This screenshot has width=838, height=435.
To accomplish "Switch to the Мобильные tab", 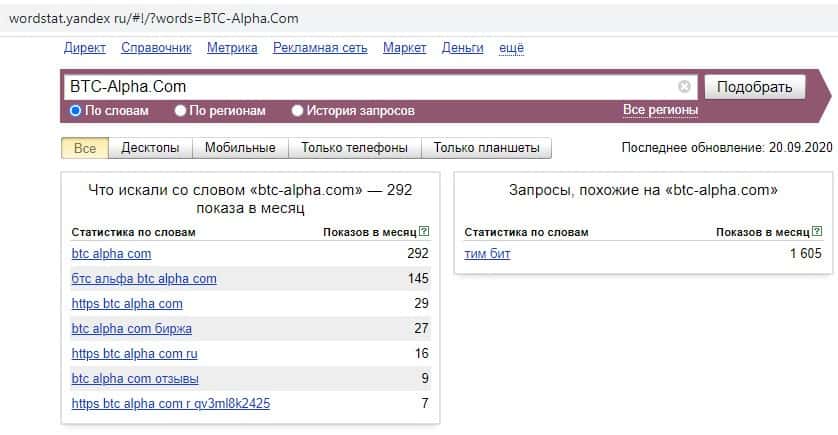I will coord(240,148).
